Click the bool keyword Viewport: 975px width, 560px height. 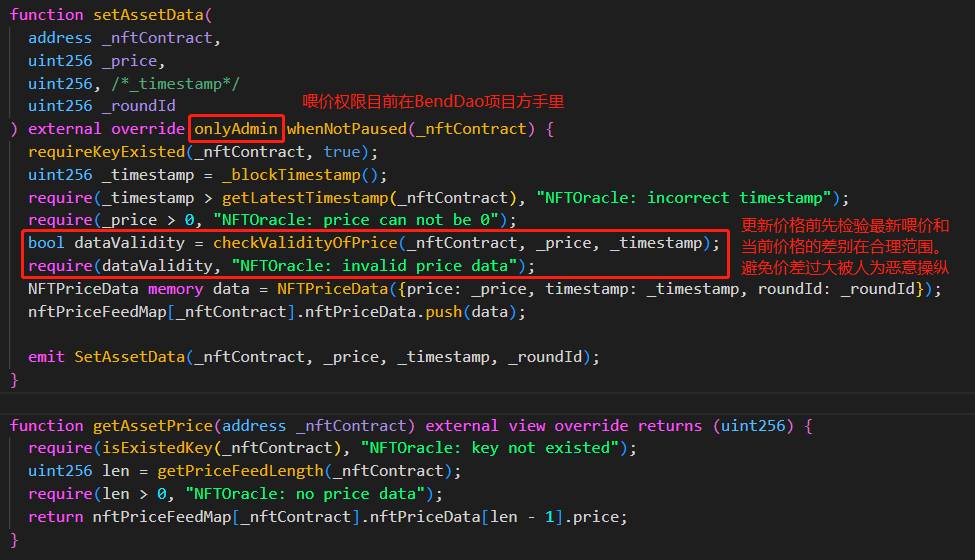(x=46, y=243)
